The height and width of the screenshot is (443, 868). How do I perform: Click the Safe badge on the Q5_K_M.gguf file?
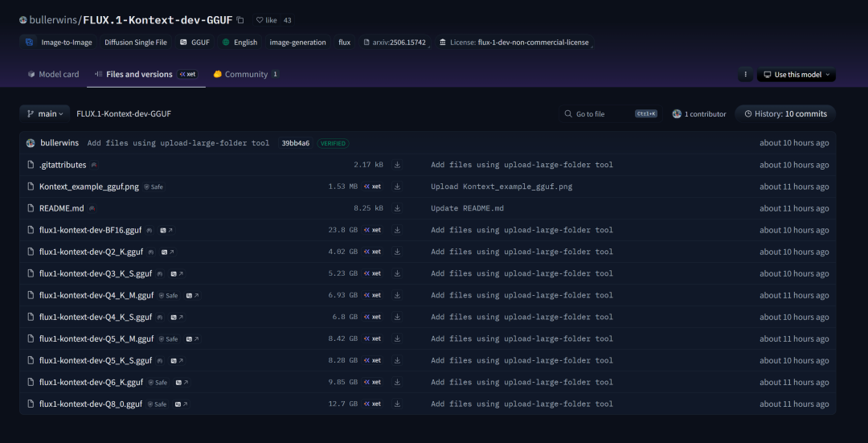[168, 339]
